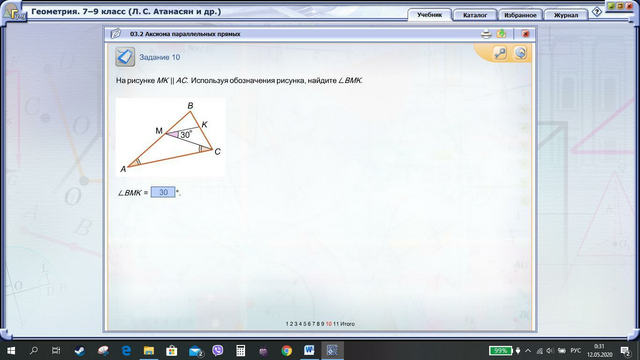Close the 03.2 Аксиома параллельных прямых panel
The image size is (640, 360).
pyautogui.click(x=526, y=34)
